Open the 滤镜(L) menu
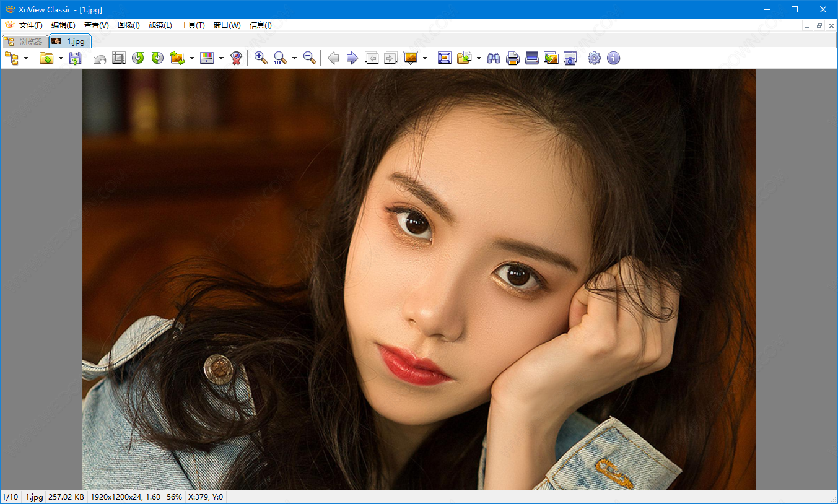This screenshot has height=504, width=838. [x=160, y=25]
